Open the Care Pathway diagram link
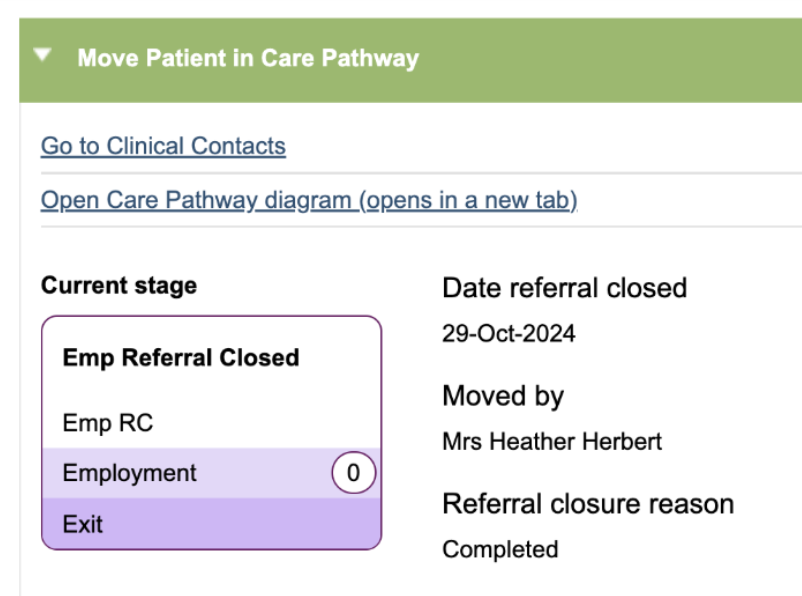The image size is (802, 596). point(309,200)
